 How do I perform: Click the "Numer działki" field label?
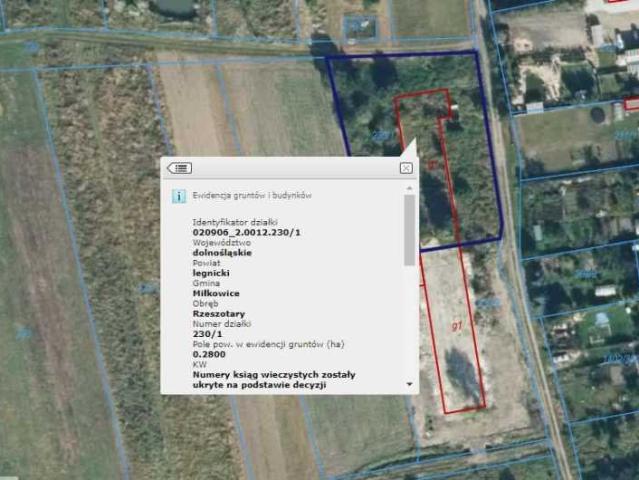tap(221, 324)
